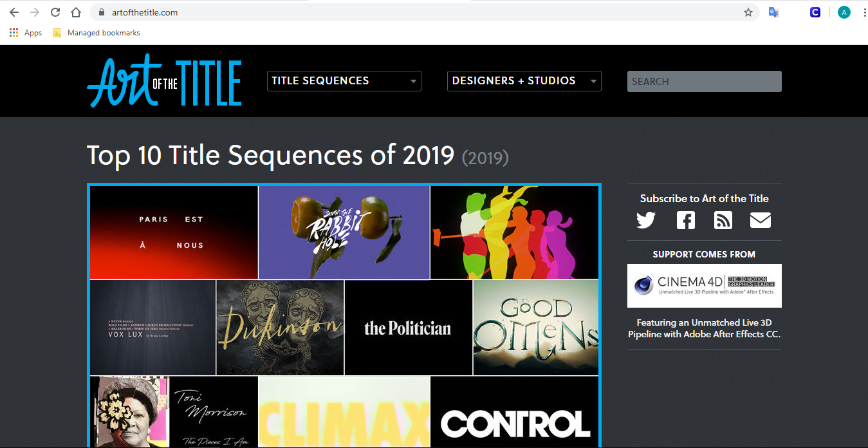The height and width of the screenshot is (448, 868).
Task: Click the Art of the Title logo
Action: tap(165, 80)
